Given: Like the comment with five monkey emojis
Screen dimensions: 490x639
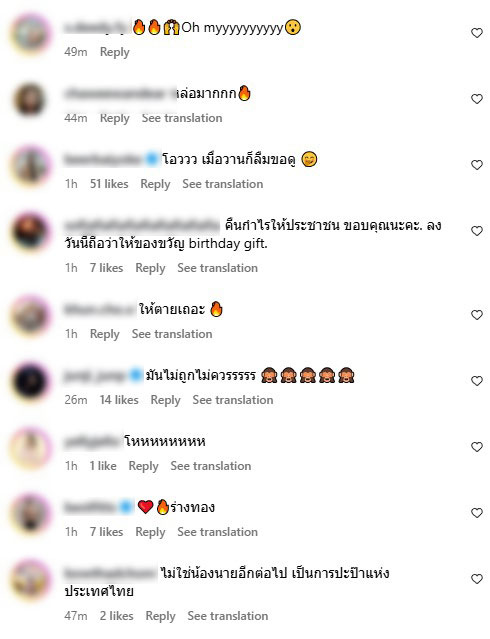Looking at the screenshot, I should coord(477,381).
